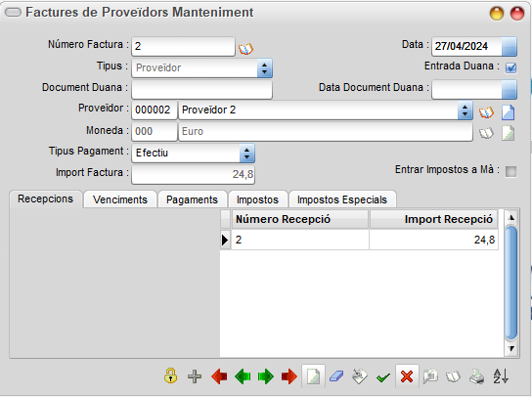Click the Proveïdor code field 000002
The image size is (532, 397).
coord(155,110)
